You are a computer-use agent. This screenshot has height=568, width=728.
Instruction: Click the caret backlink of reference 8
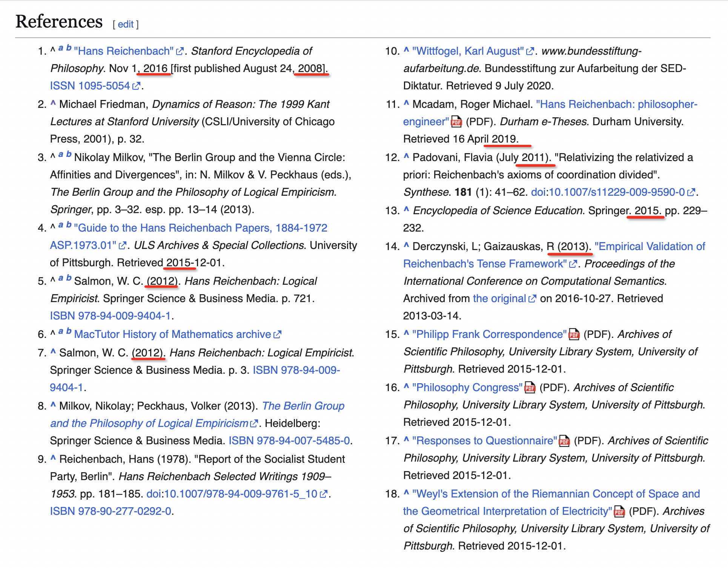pos(53,405)
